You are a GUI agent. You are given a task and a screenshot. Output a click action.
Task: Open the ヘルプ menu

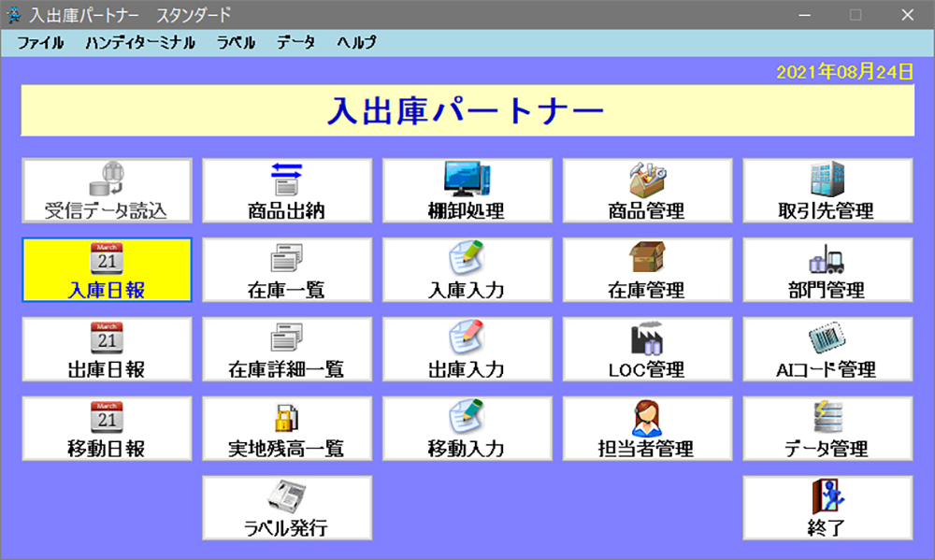point(356,43)
